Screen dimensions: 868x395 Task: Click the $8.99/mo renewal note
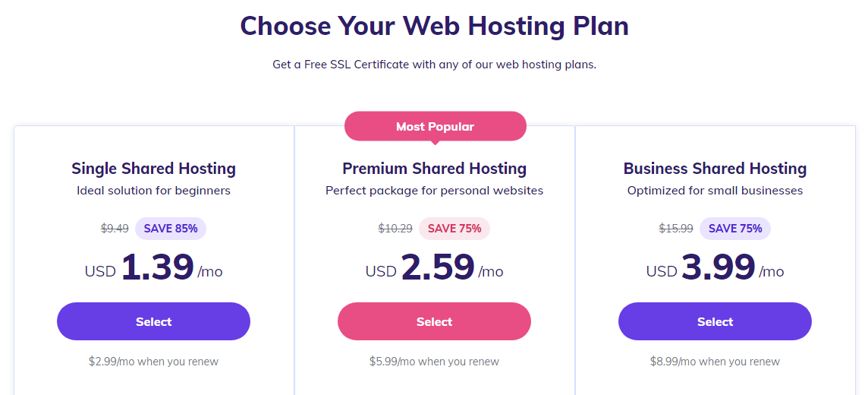tap(715, 362)
